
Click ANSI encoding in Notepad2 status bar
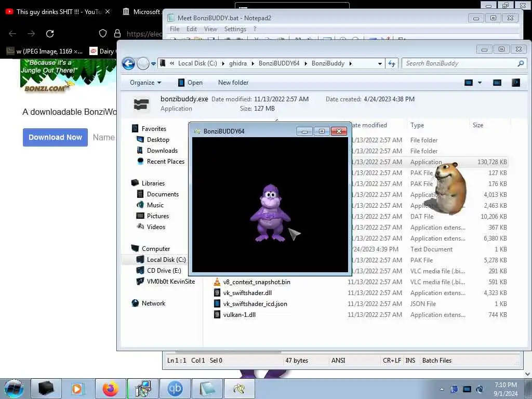[338, 361]
